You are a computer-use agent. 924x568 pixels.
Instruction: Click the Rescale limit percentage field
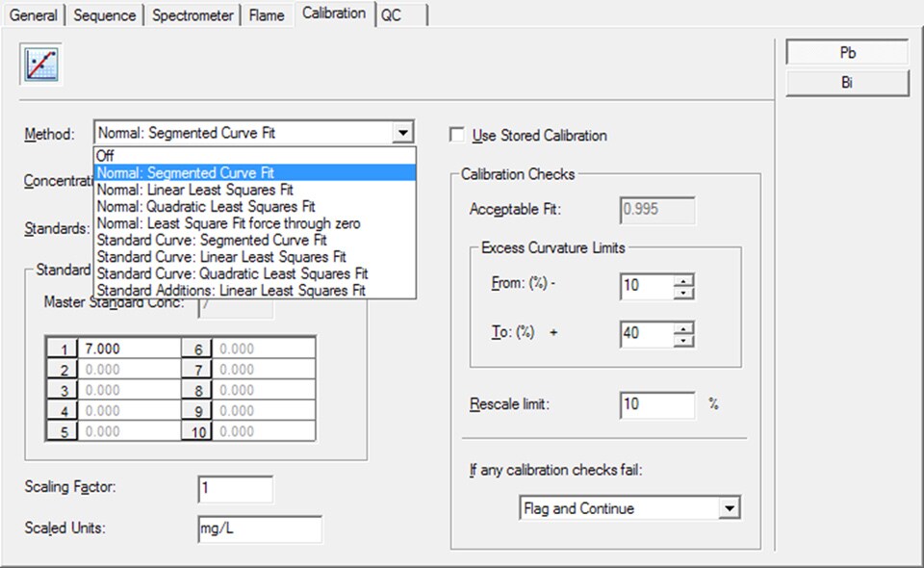click(x=658, y=404)
